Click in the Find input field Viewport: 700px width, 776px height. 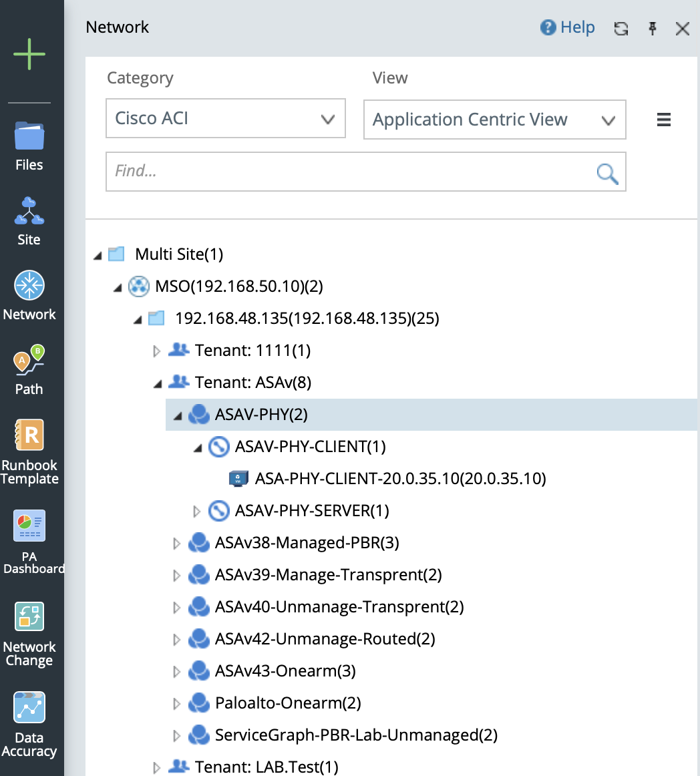347,172
